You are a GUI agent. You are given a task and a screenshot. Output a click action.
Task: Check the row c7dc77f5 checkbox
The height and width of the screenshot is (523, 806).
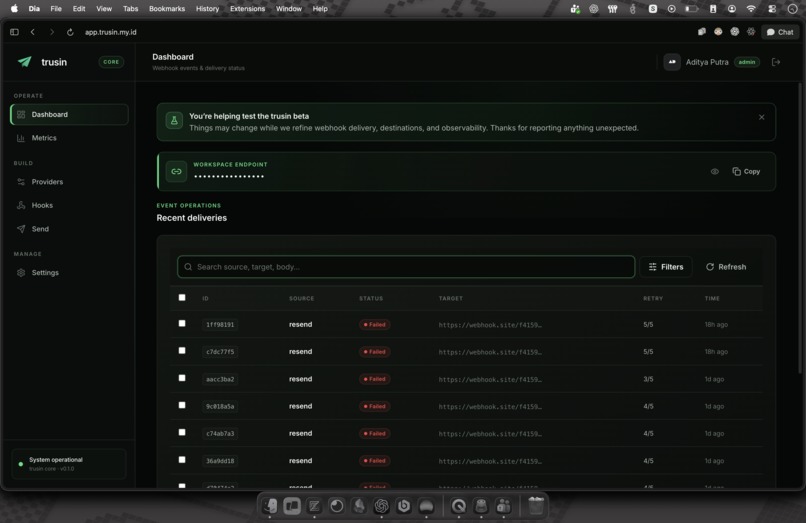pyautogui.click(x=182, y=351)
